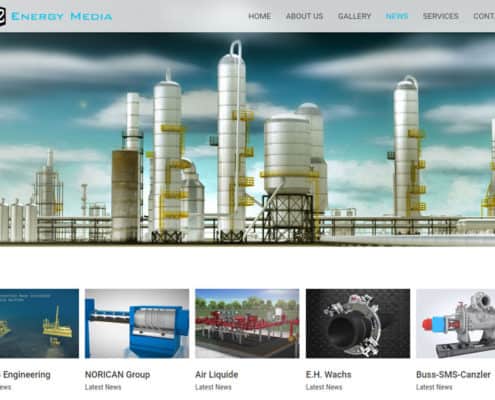Viewport: 495px width, 400px height.
Task: Click the refinery hero banner image
Action: pyautogui.click(x=247, y=139)
